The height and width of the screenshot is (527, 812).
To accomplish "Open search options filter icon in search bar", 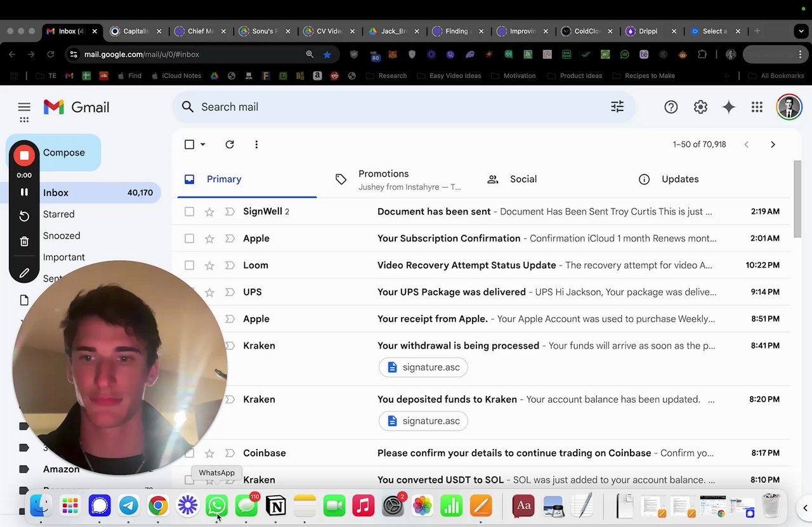I will point(617,107).
